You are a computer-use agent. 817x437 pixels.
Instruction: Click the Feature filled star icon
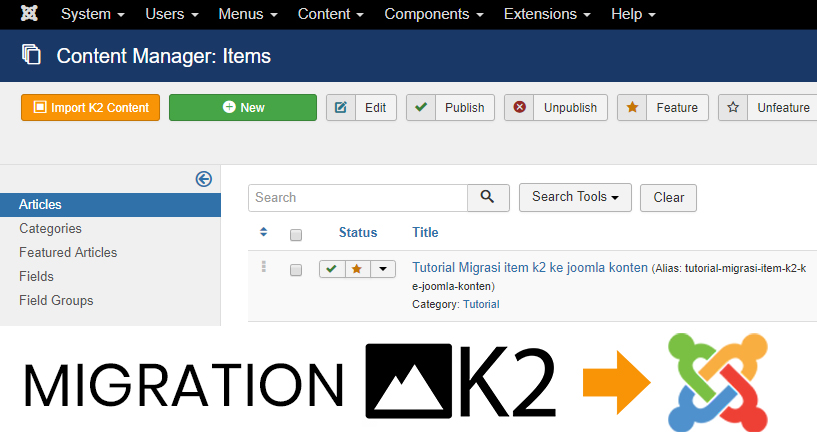coord(632,107)
